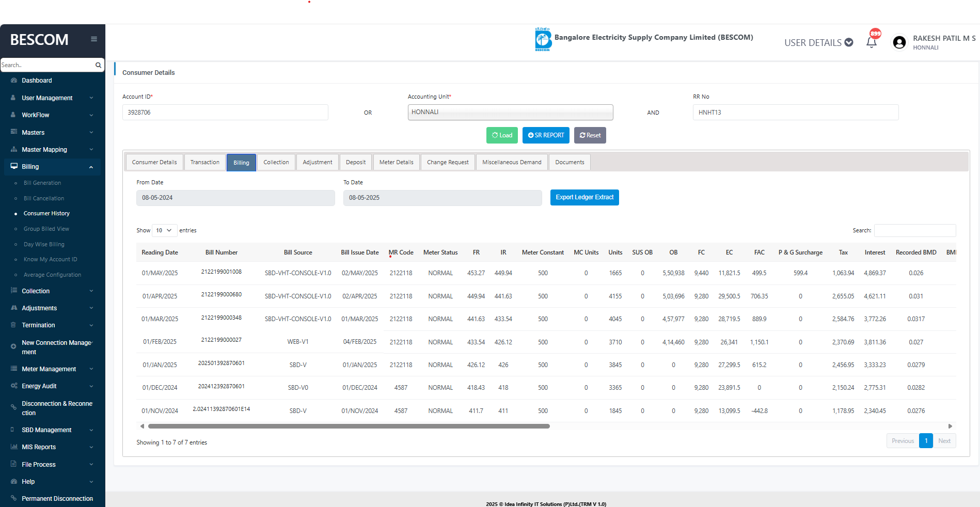Open the Show entries count dropdown

(x=164, y=230)
